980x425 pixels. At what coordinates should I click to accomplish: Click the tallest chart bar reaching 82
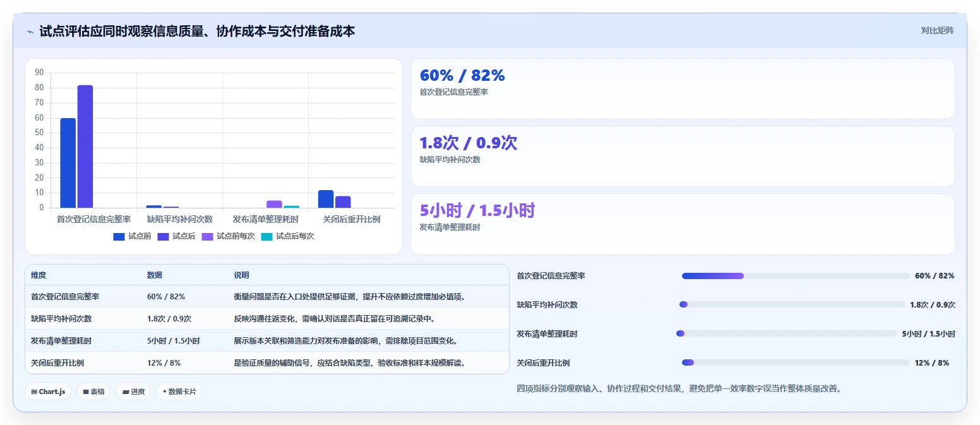tap(85, 147)
